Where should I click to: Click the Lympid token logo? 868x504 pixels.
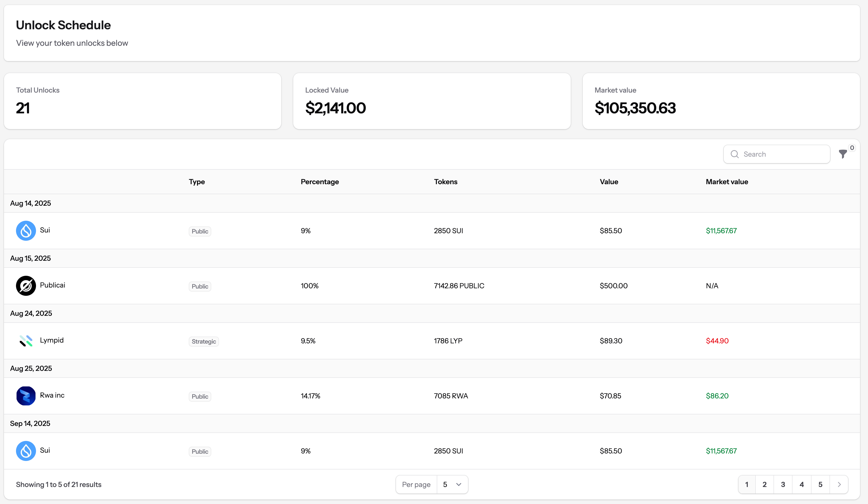click(x=26, y=341)
